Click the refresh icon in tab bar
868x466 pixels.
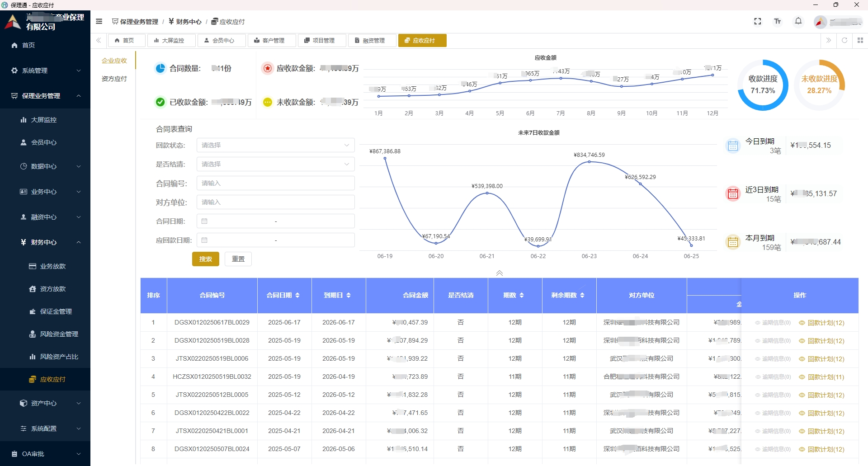(844, 40)
